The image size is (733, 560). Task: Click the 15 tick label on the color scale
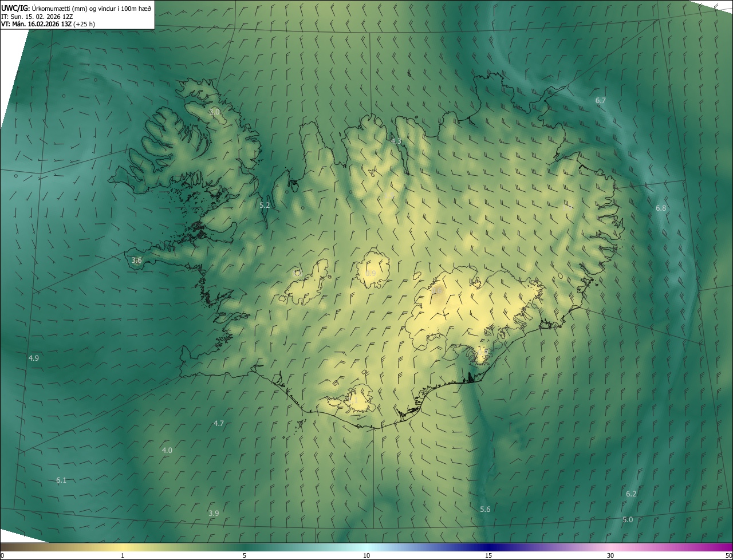[x=488, y=555]
